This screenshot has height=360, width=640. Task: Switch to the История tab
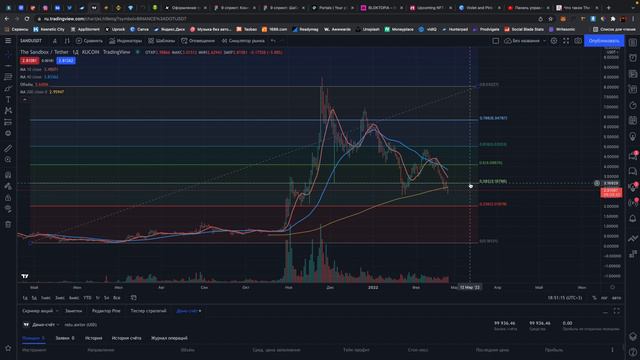(93, 338)
